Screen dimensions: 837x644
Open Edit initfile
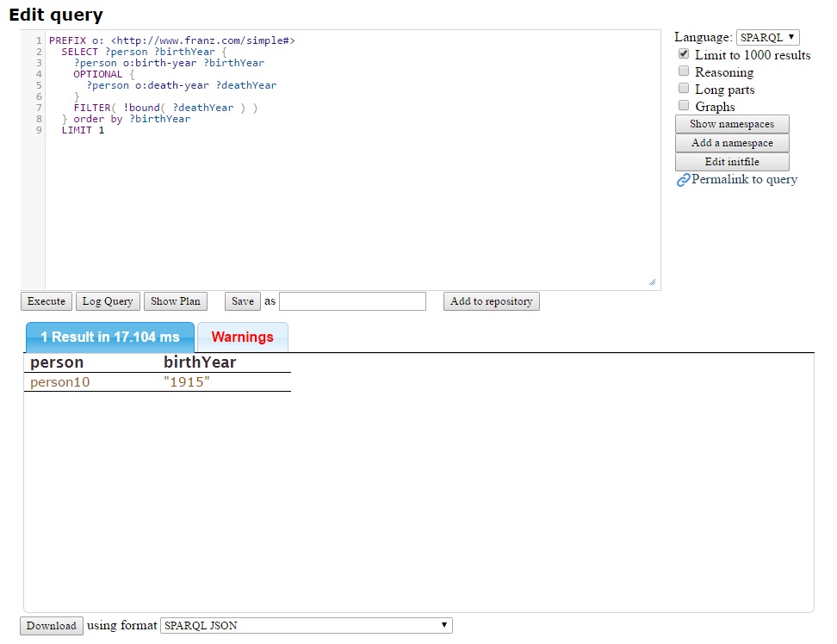pos(731,162)
